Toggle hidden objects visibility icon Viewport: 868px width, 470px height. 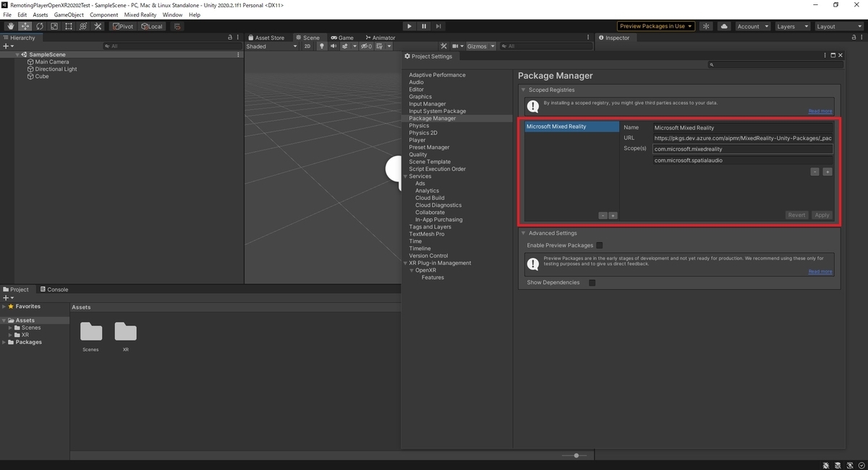366,46
